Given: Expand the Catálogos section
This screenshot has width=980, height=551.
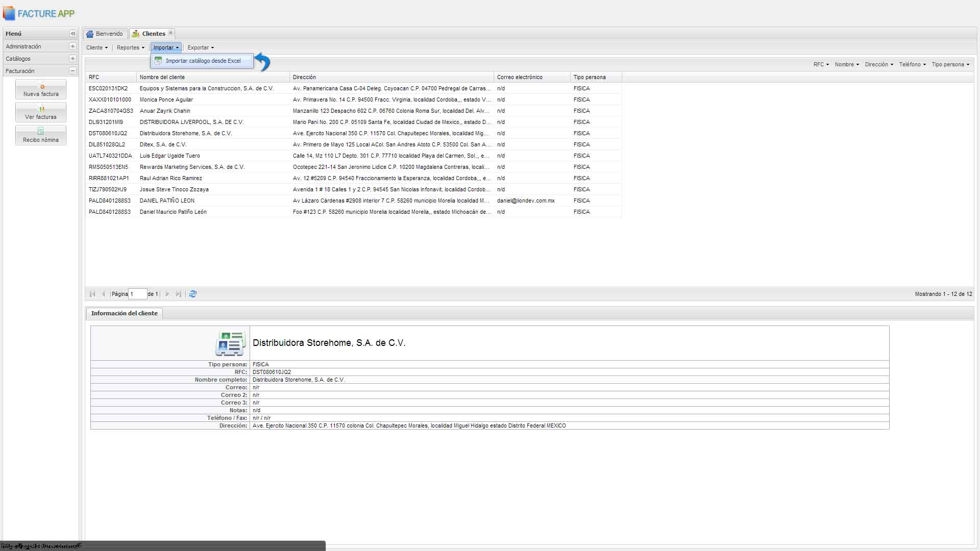Looking at the screenshot, I should 72,59.
